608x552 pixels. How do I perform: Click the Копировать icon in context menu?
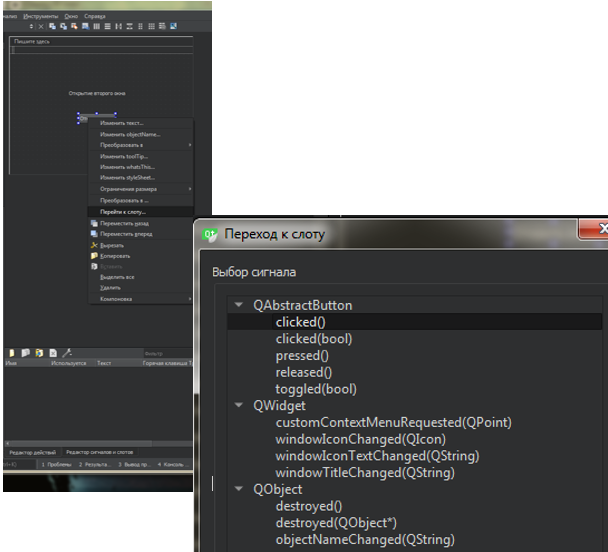pos(94,255)
